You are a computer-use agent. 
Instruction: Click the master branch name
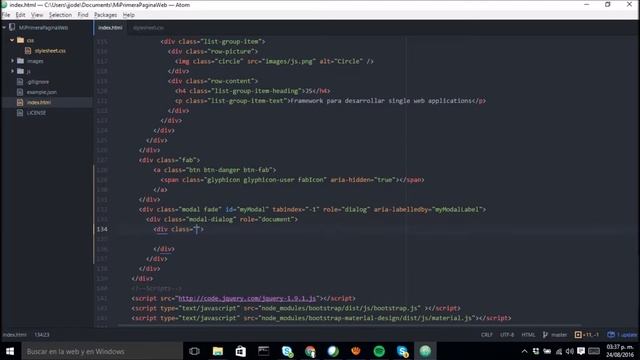559,335
